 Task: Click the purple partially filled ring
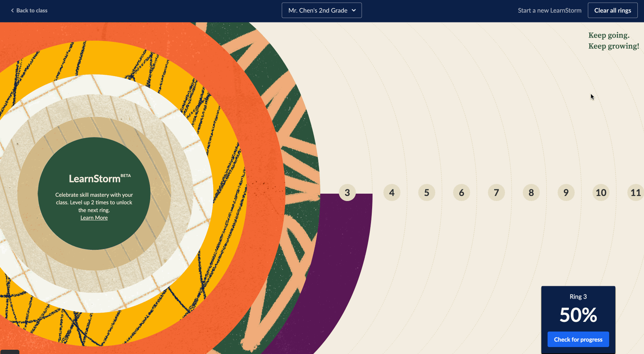pos(341,252)
